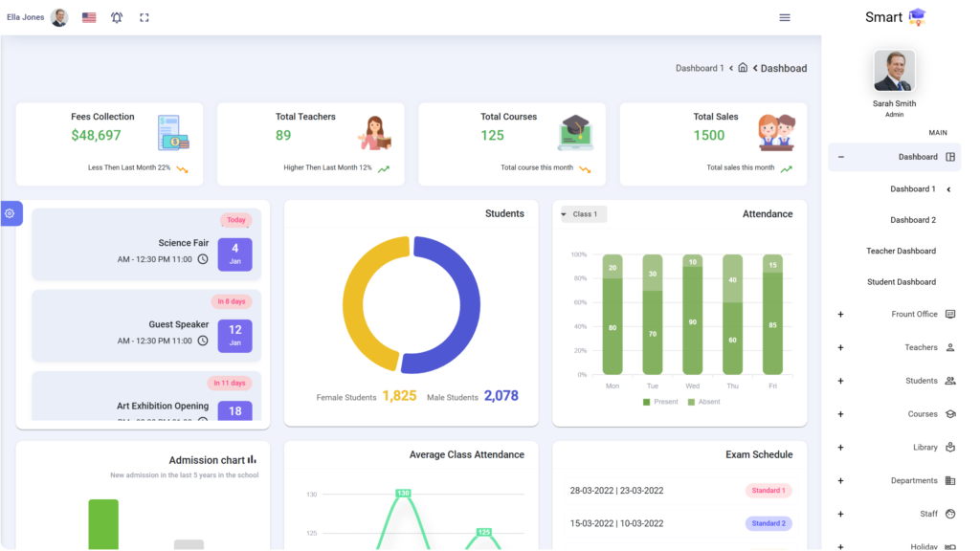Click the 130 point on attendance line chart

coord(403,493)
